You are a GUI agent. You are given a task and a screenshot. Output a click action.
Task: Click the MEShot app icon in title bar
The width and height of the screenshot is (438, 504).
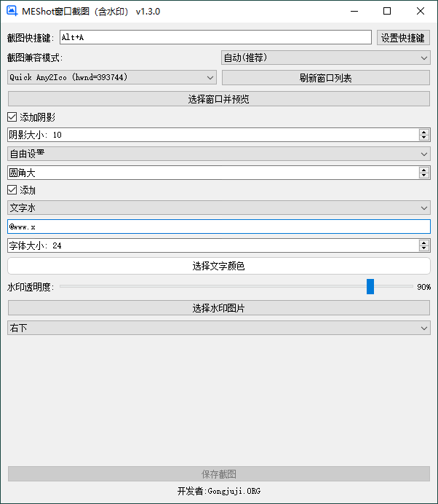coord(12,12)
